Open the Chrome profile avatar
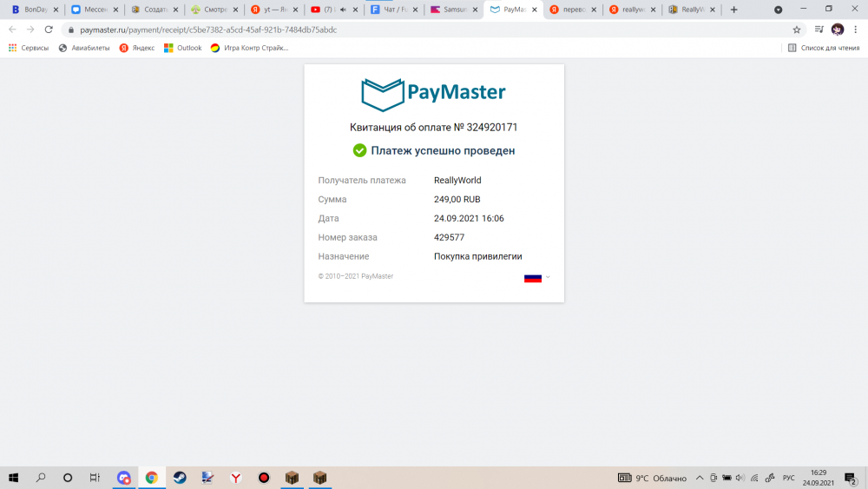The height and width of the screenshot is (489, 868). (x=838, y=30)
